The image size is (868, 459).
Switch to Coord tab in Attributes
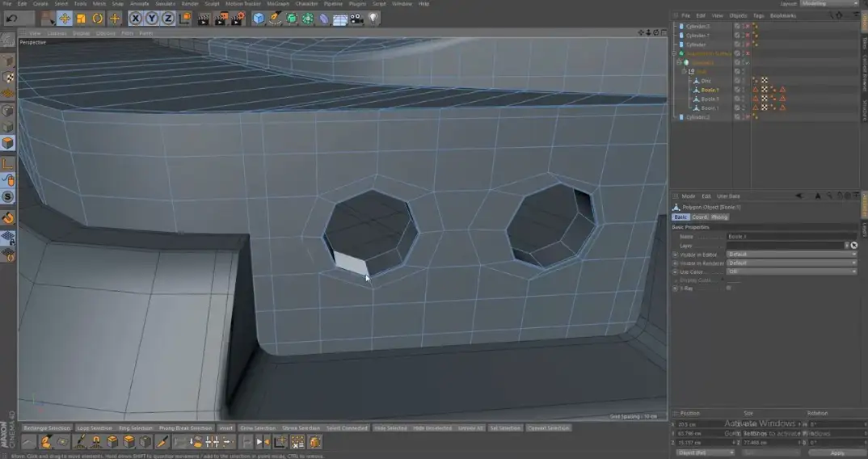[699, 217]
